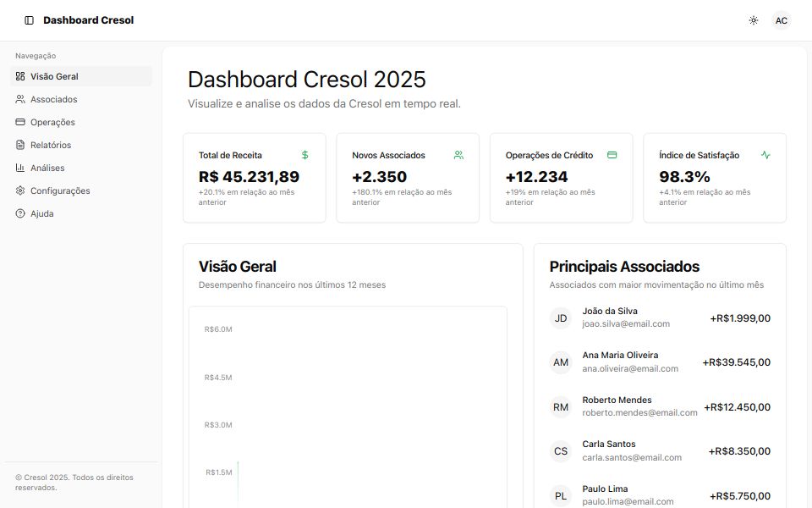812x508 pixels.
Task: Go to Operações in the sidebar
Action: coord(52,122)
